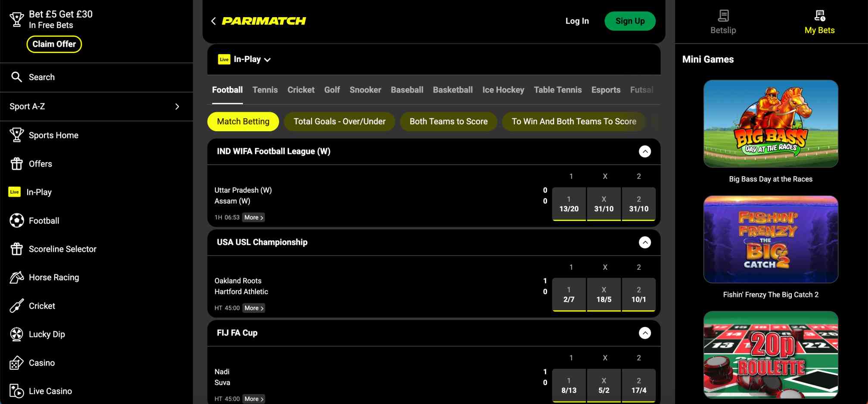The width and height of the screenshot is (868, 404).
Task: Click the Sign Up button
Action: click(x=630, y=21)
